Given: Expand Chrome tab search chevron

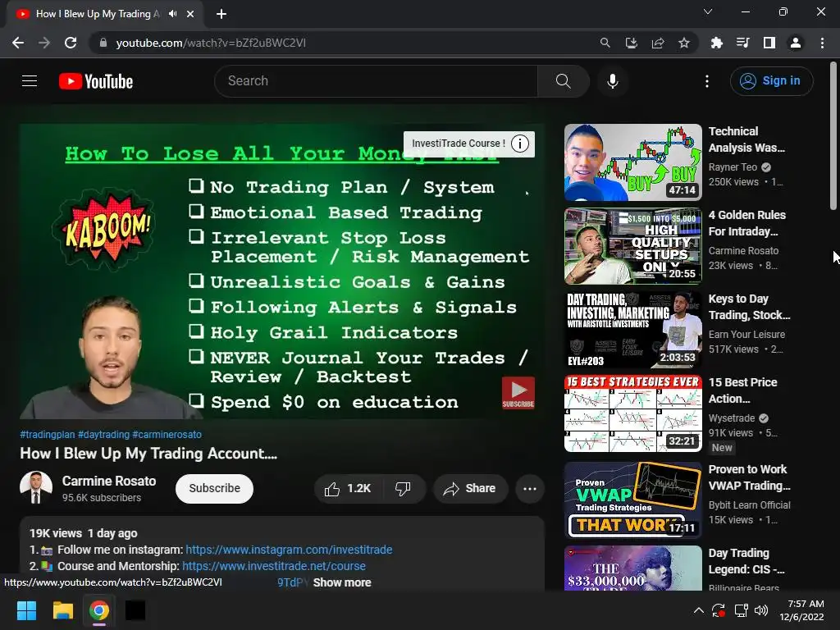Looking at the screenshot, I should [x=708, y=11].
